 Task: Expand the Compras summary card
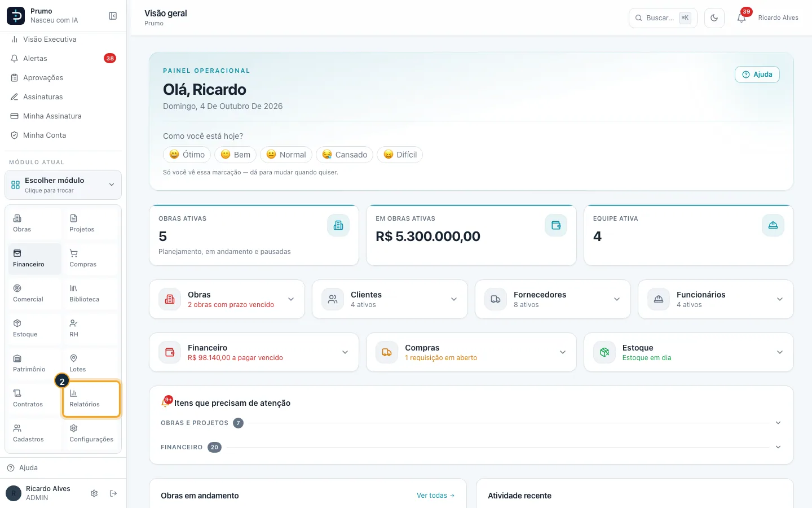click(x=471, y=352)
